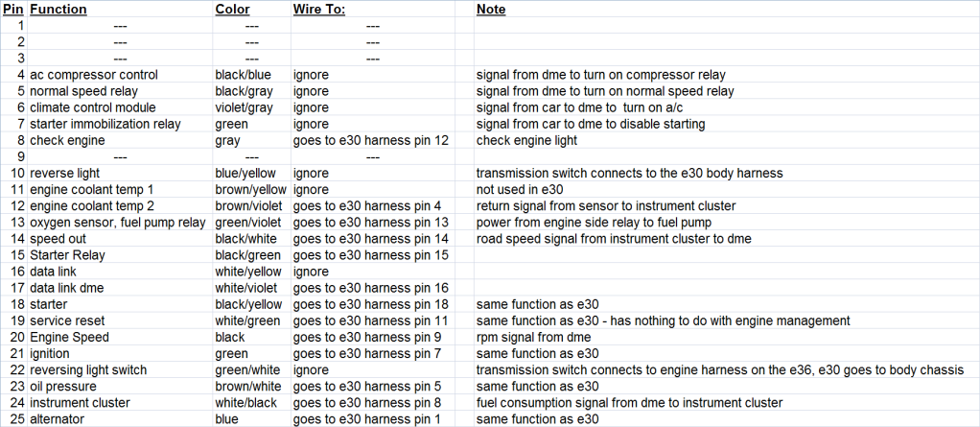Select the 'service reset' function cell
The height and width of the screenshot is (427, 980).
(x=67, y=320)
